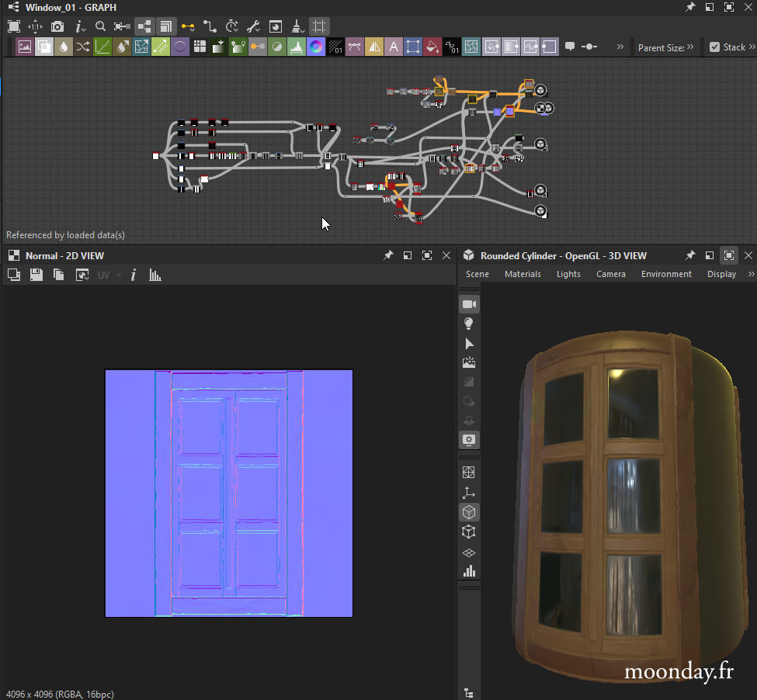Toggle the Stack checkbox
Viewport: 757px width, 700px height.
(714, 47)
